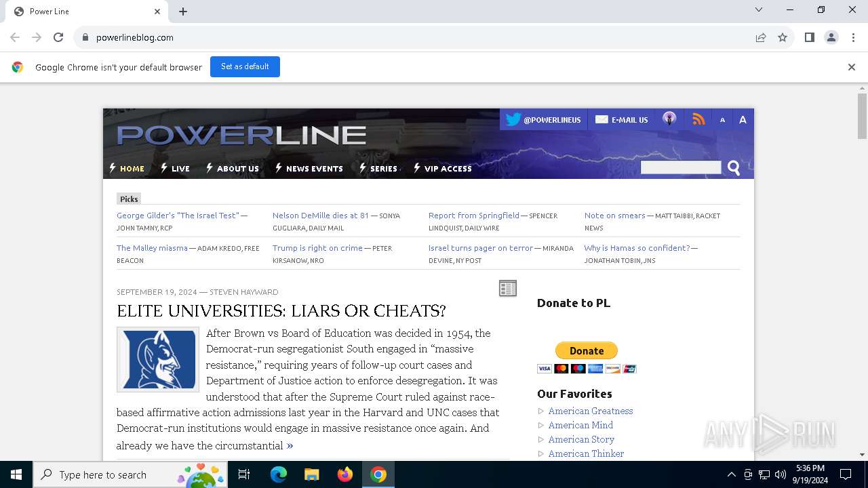Open the Chrome profile avatar
Screen dimensions: 868x488
(831, 37)
